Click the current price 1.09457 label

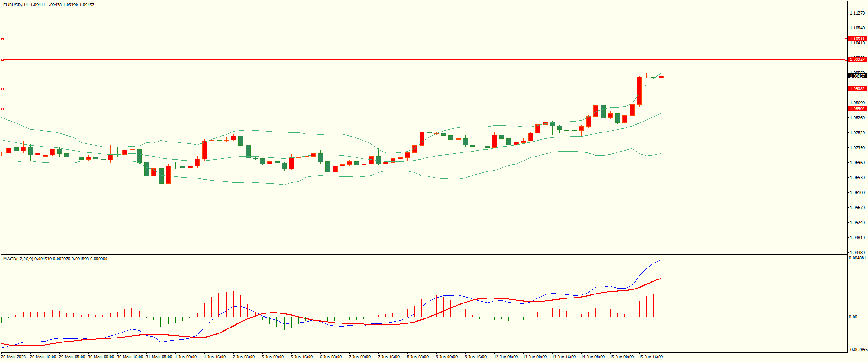[x=857, y=76]
